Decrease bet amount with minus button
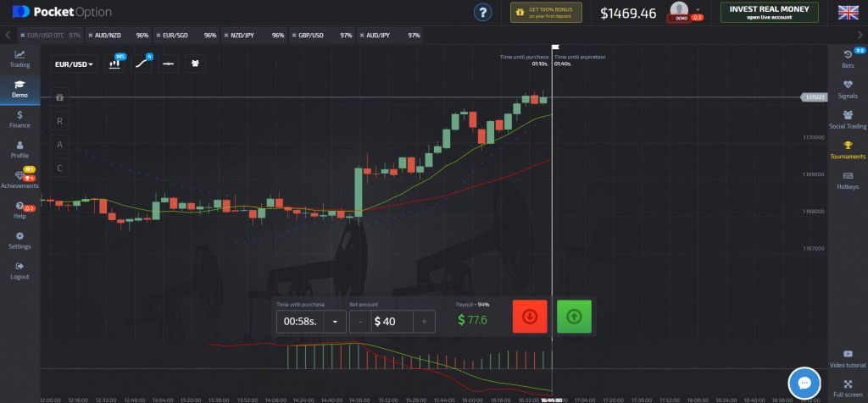868x403 pixels. (x=360, y=322)
